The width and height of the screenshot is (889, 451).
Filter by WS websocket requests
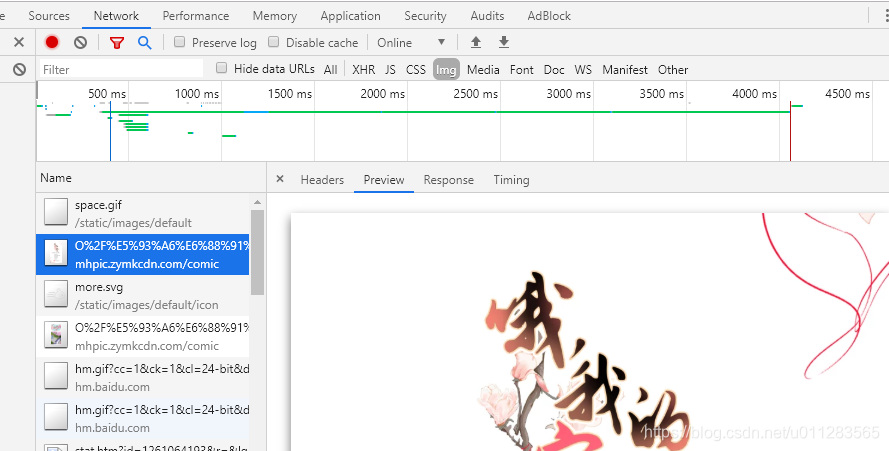[583, 70]
